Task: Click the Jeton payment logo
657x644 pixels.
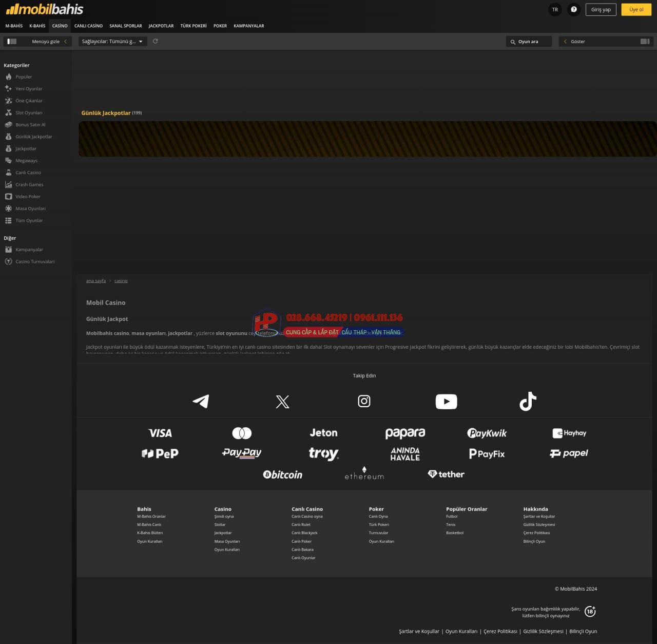Action: click(x=323, y=433)
